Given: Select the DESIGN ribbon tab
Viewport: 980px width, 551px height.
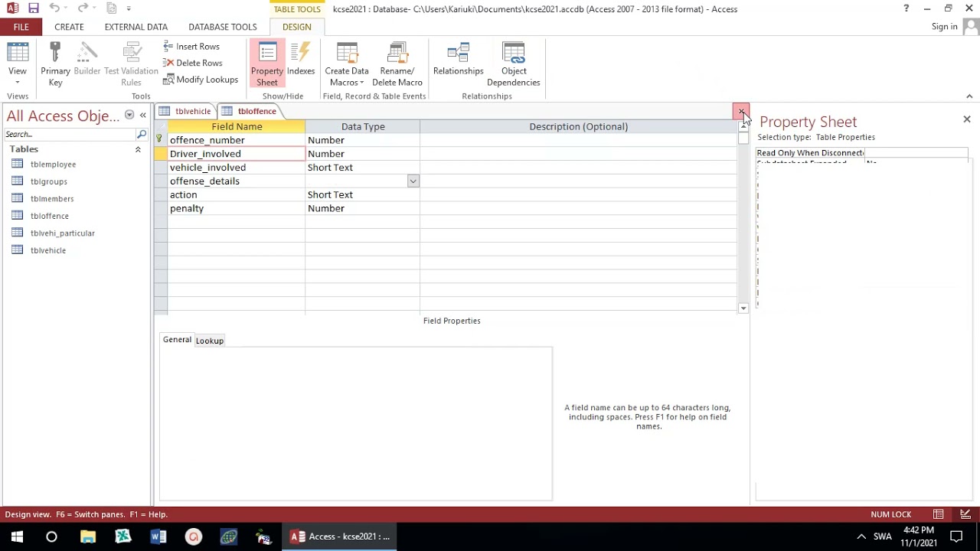Looking at the screenshot, I should pos(297,27).
